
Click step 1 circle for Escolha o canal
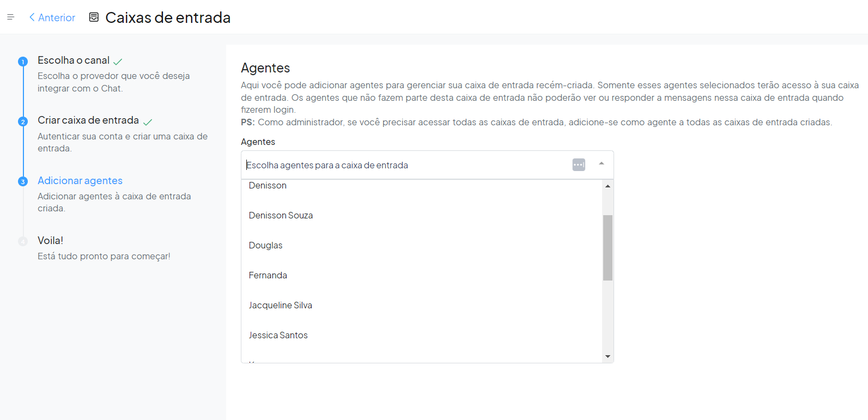[23, 62]
